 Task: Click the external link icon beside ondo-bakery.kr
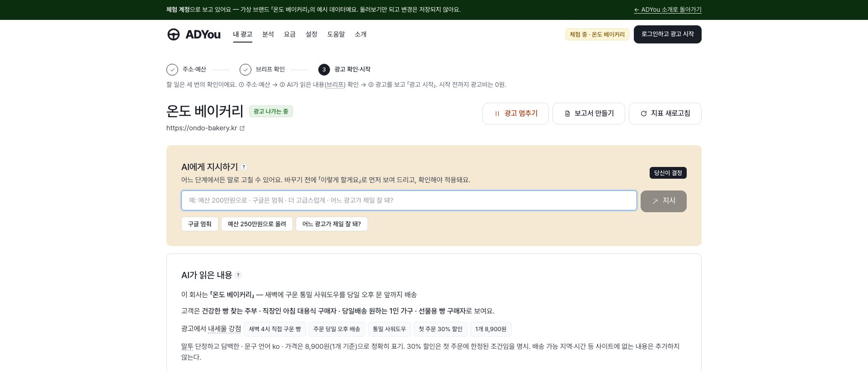coord(242,128)
